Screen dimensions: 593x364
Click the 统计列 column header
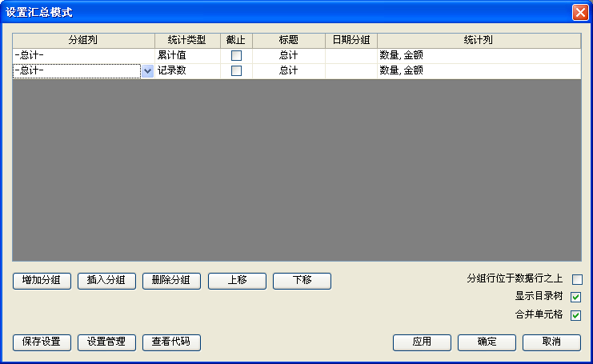pos(479,40)
